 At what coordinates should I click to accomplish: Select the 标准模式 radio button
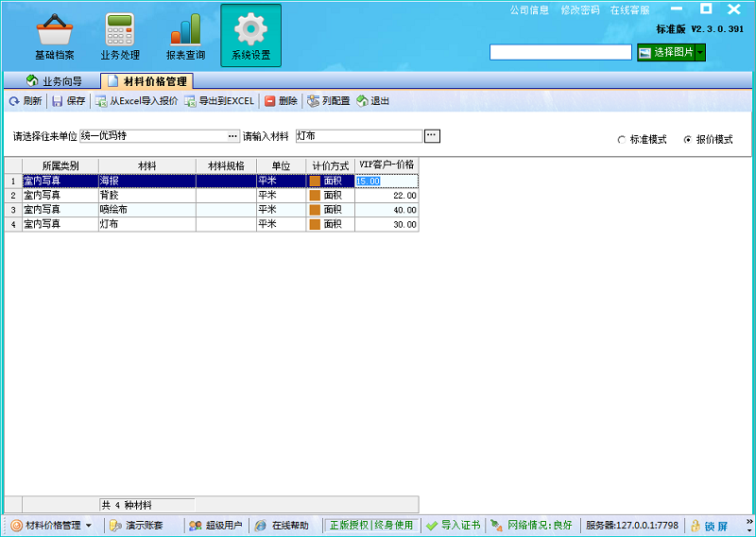pyautogui.click(x=621, y=140)
